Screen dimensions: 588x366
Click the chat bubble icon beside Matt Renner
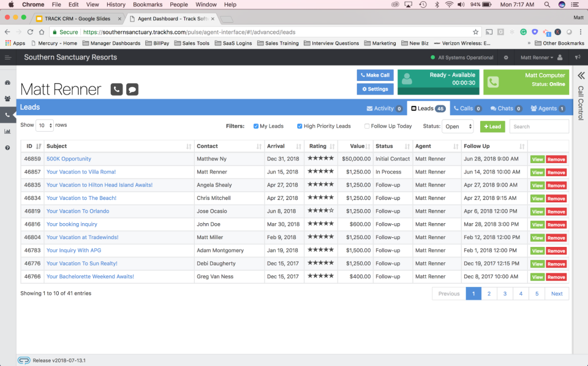pos(131,89)
